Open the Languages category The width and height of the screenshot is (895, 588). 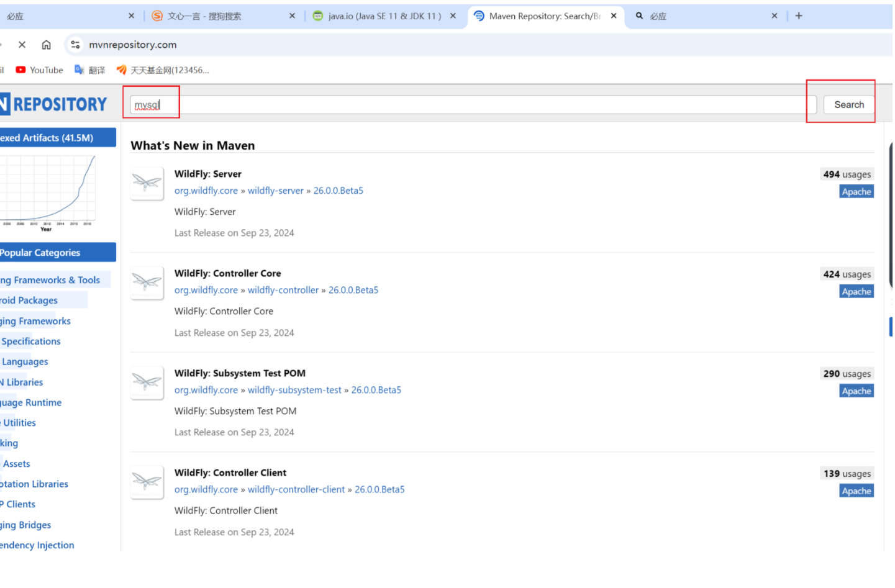point(25,362)
